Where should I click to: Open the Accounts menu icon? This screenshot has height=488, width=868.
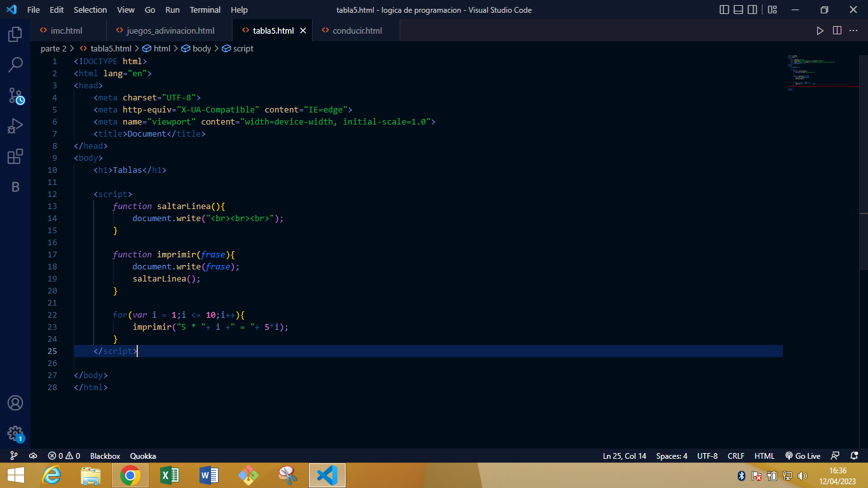(x=15, y=403)
